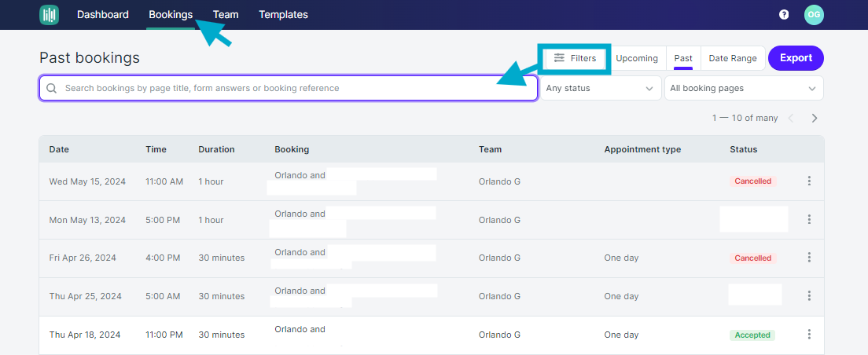This screenshot has width=868, height=355.
Task: Open options menu for May 13 booking
Action: coord(809,220)
